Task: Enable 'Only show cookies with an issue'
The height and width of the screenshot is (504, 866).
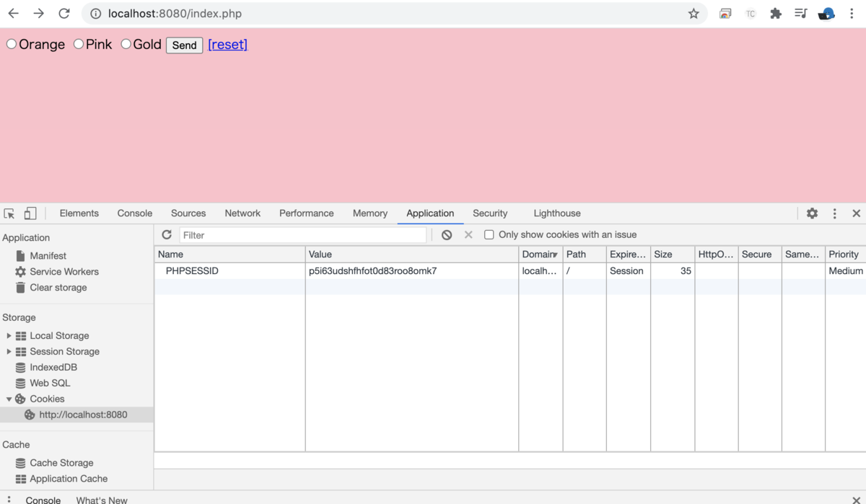Action: (x=489, y=234)
